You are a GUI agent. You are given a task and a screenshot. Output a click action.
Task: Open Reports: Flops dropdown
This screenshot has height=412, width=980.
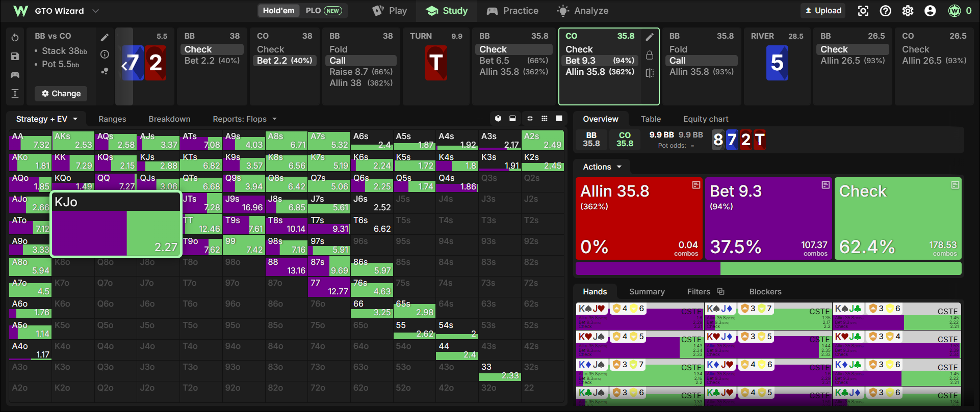pos(245,119)
